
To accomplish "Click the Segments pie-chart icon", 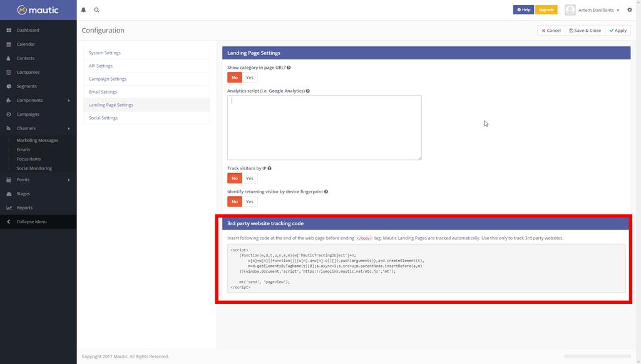I will tap(9, 86).
